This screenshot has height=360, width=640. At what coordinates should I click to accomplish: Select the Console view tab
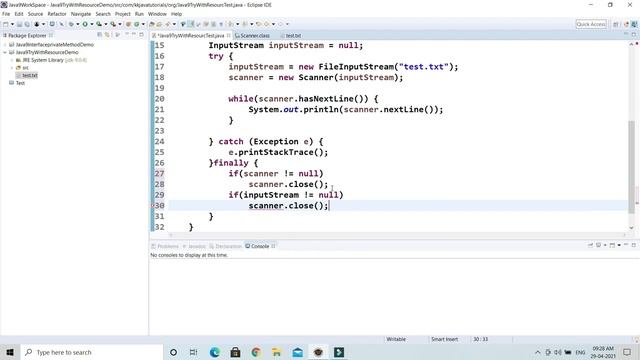260,246
